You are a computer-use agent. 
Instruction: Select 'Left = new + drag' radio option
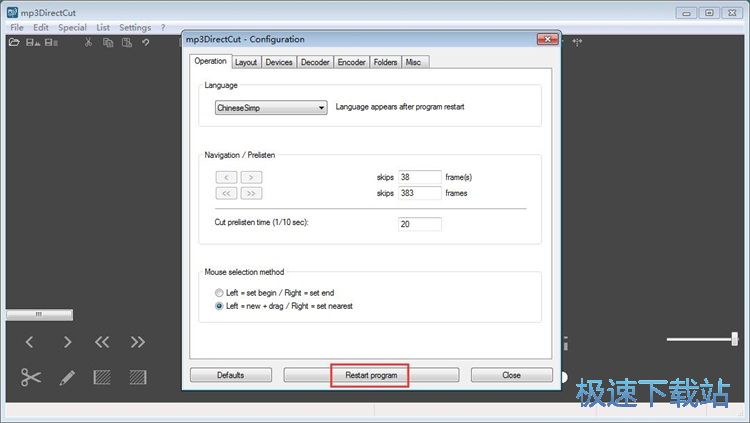(x=219, y=306)
